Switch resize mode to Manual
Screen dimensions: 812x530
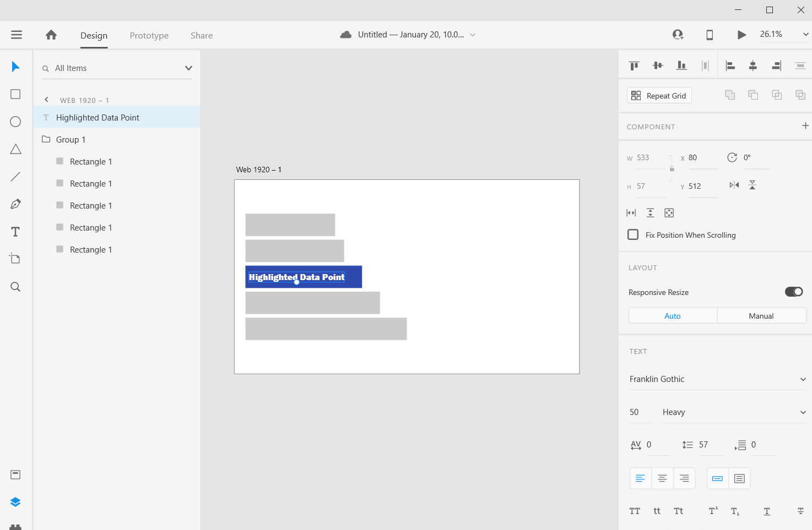coord(761,315)
